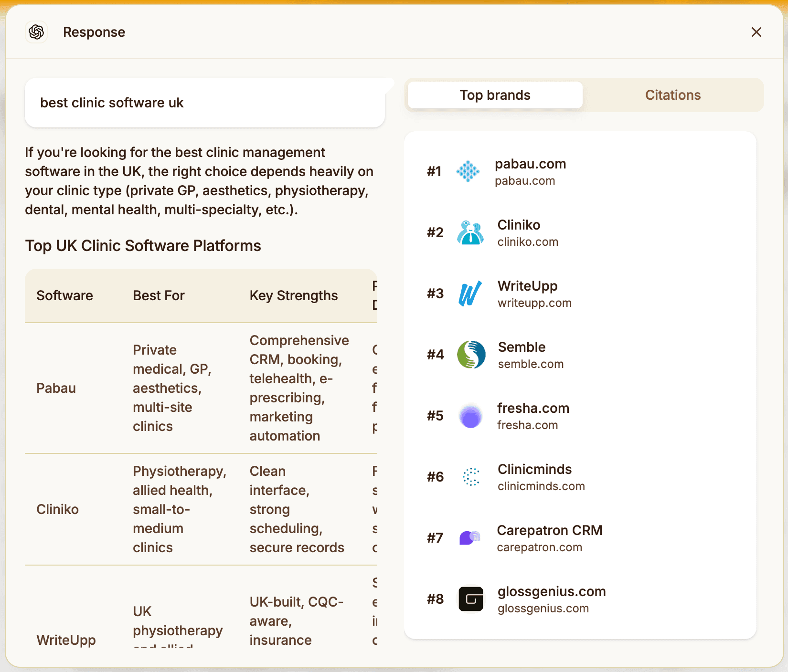Click the '#1' rank label

[434, 171]
